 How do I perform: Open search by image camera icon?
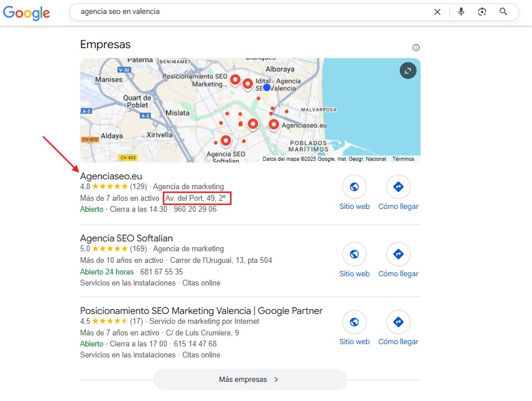coord(482,12)
